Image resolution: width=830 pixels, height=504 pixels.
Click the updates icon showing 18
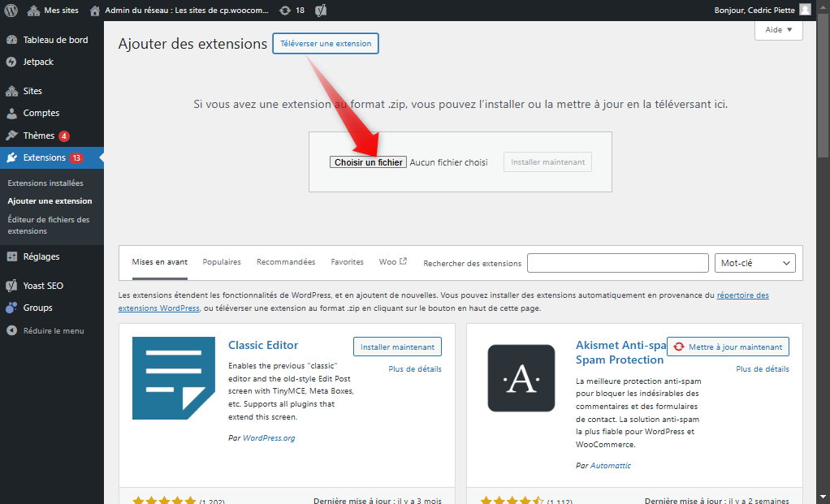click(292, 10)
